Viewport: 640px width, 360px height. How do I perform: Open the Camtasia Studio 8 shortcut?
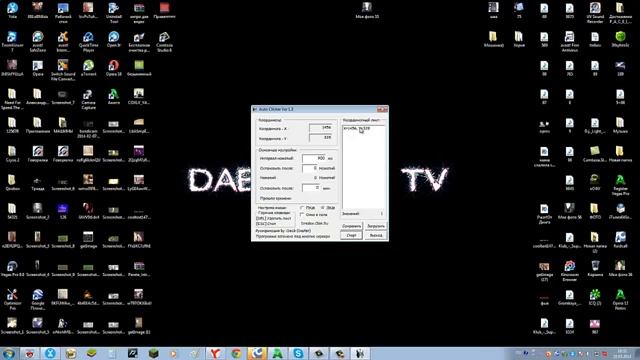tap(164, 41)
